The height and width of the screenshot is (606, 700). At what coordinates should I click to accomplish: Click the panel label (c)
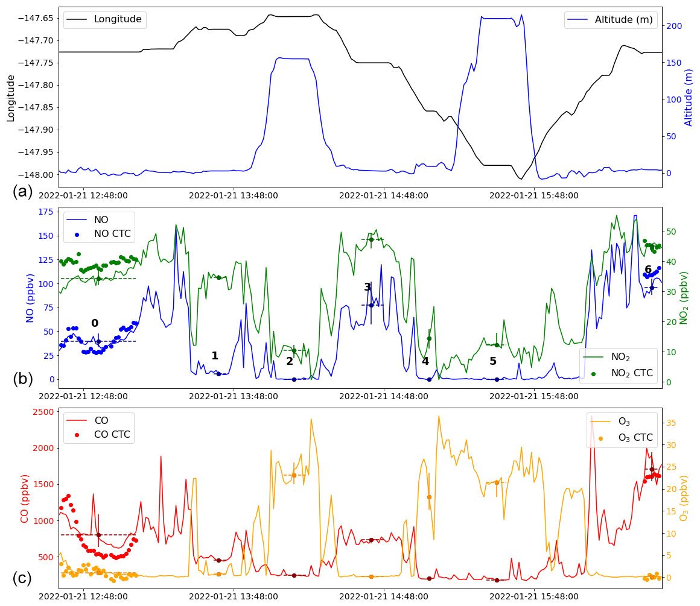tap(22, 578)
